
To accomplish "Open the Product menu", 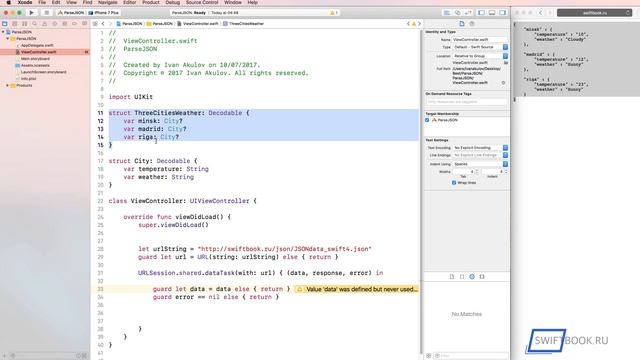I will pos(151,2).
